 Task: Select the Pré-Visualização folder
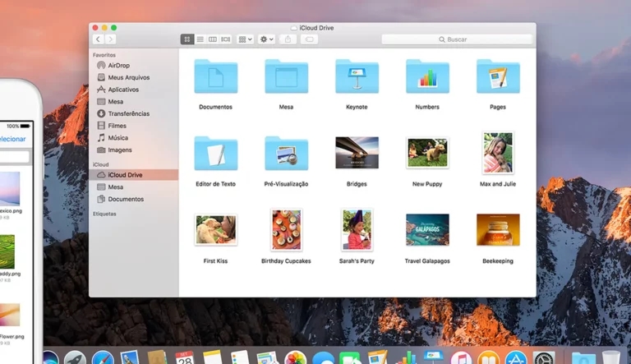tap(286, 154)
